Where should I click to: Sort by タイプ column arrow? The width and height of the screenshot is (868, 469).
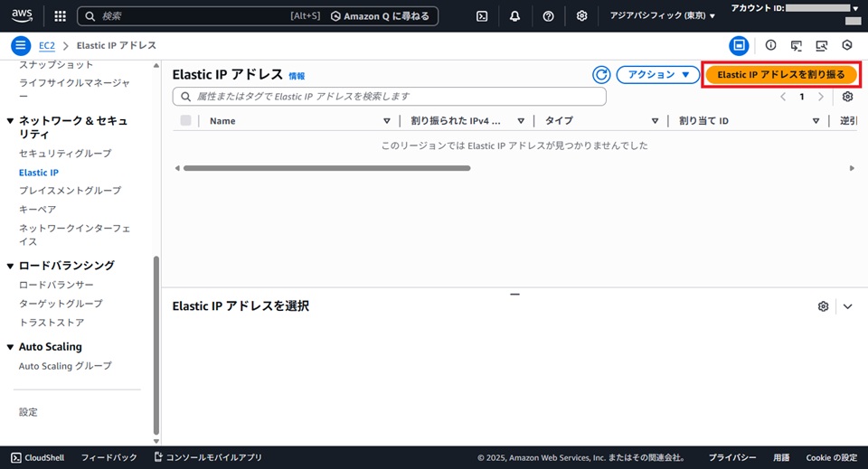655,120
